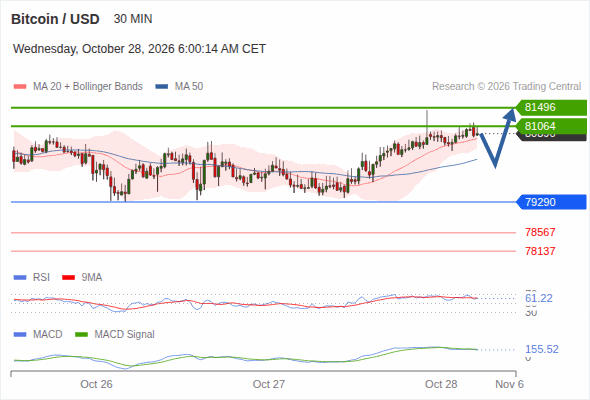Click the Oct 26 axis date label
Viewport: 590px width, 400px height.
pyautogui.click(x=96, y=384)
